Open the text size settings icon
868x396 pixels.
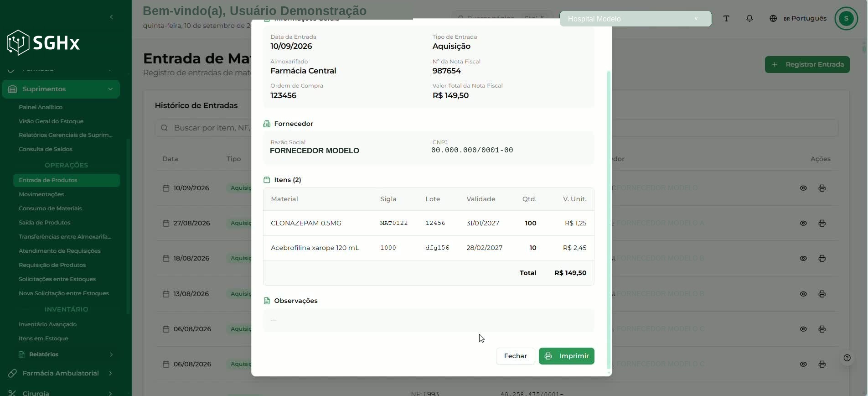pyautogui.click(x=726, y=19)
